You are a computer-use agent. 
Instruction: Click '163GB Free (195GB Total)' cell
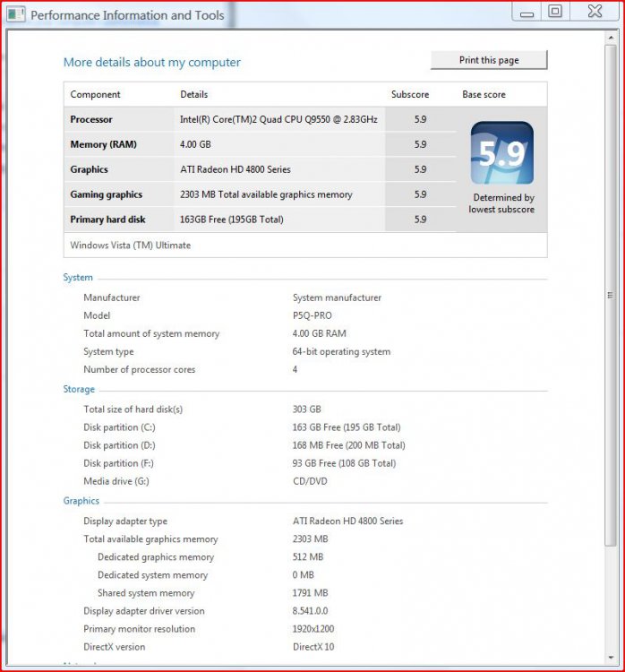pos(231,220)
